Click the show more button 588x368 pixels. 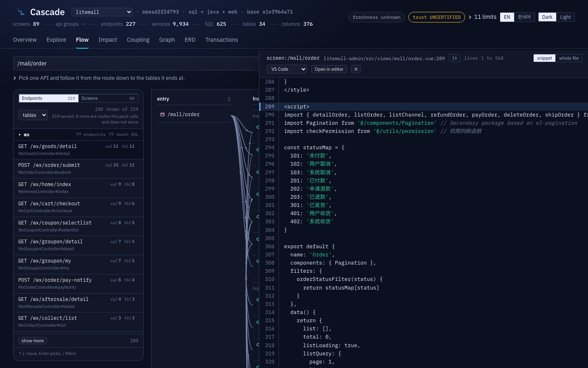coord(33,341)
